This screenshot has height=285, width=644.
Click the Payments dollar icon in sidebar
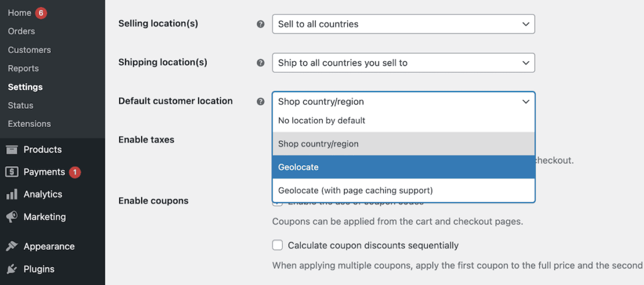pyautogui.click(x=11, y=172)
